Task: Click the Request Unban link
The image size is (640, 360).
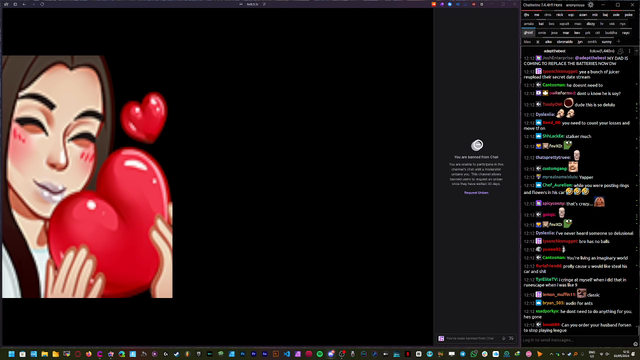Action: (476, 193)
